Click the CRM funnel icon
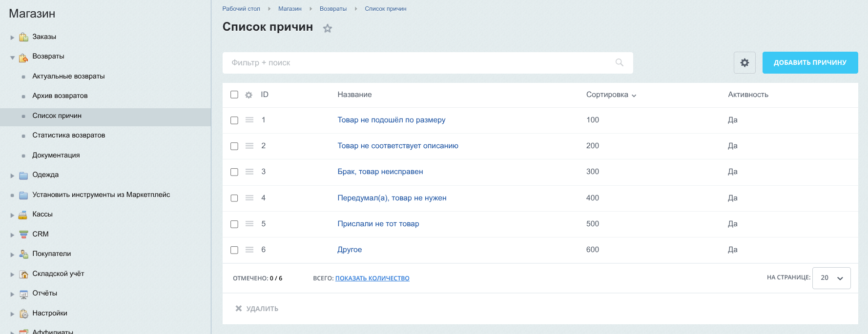 (23, 234)
